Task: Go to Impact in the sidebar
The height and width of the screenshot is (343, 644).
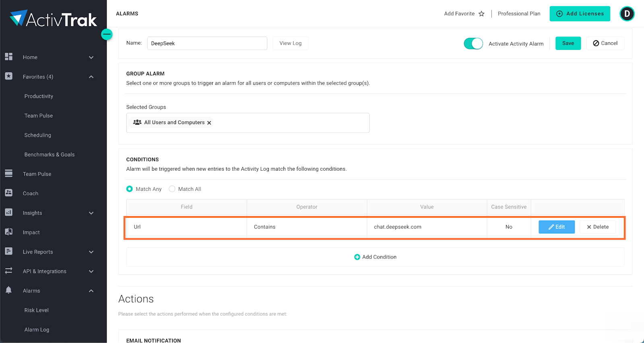Action: pyautogui.click(x=31, y=232)
